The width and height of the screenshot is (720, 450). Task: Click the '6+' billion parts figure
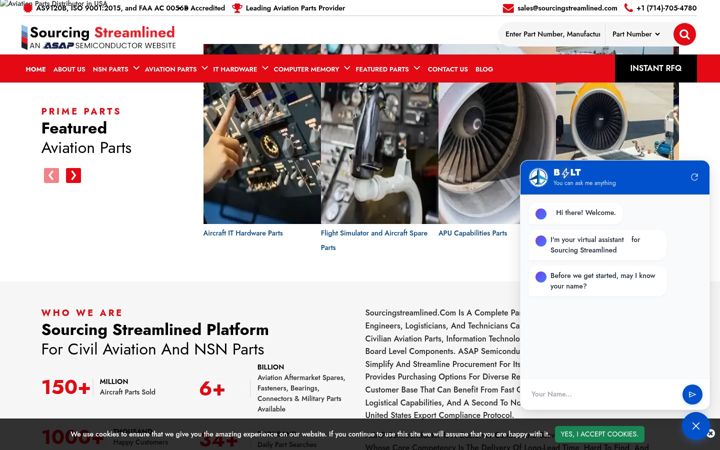click(x=212, y=388)
